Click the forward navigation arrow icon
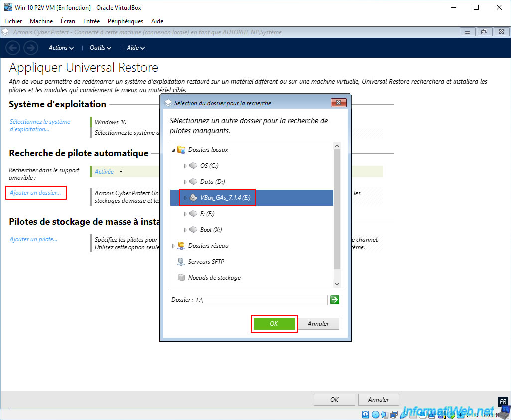The image size is (511, 420). coord(31,48)
